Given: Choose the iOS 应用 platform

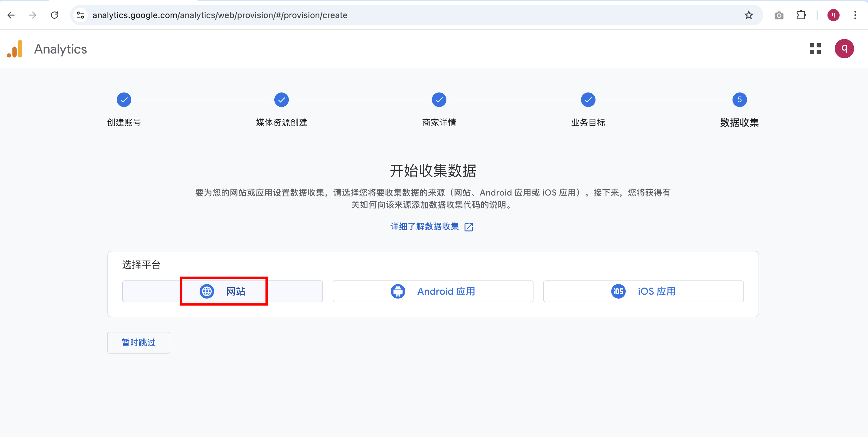Looking at the screenshot, I should tap(643, 291).
